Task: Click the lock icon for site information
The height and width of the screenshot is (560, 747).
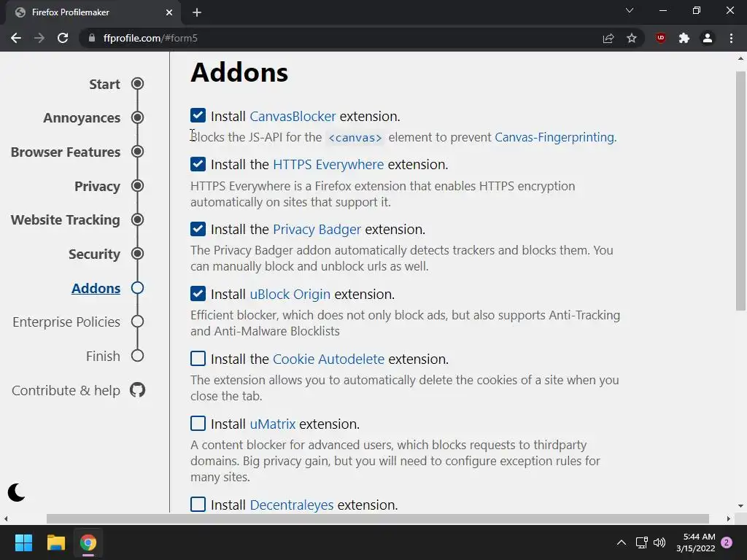Action: click(x=92, y=38)
